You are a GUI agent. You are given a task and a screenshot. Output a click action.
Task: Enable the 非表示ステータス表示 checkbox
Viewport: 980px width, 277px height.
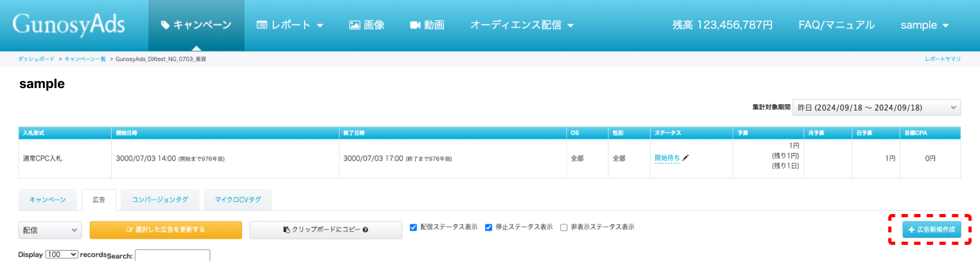point(563,228)
